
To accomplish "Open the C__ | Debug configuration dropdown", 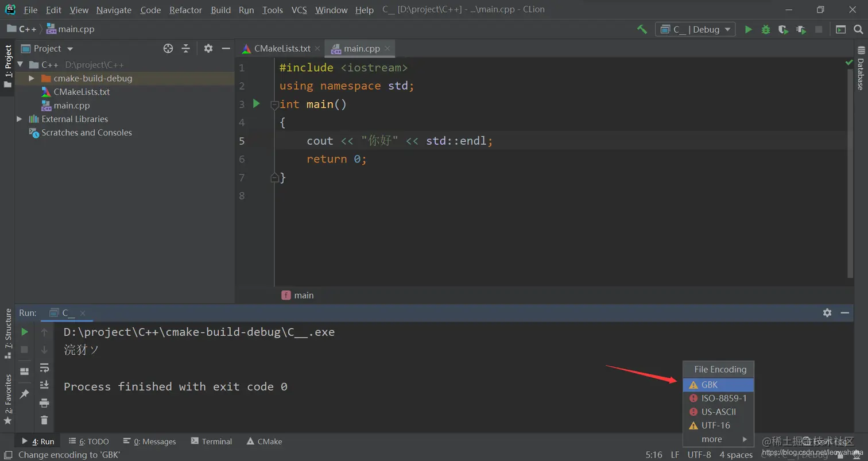I will click(695, 29).
